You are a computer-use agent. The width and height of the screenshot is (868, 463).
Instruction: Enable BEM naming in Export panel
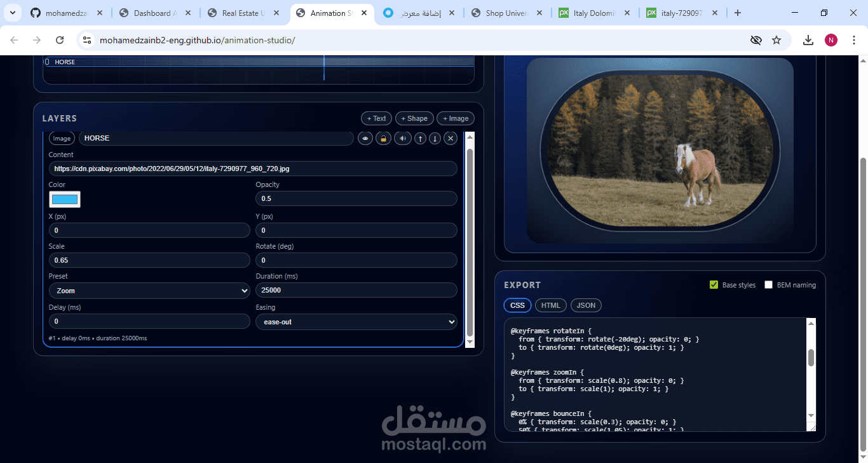768,285
